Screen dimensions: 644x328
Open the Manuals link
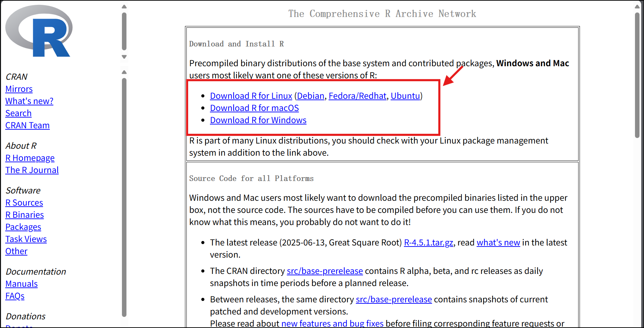(21, 284)
